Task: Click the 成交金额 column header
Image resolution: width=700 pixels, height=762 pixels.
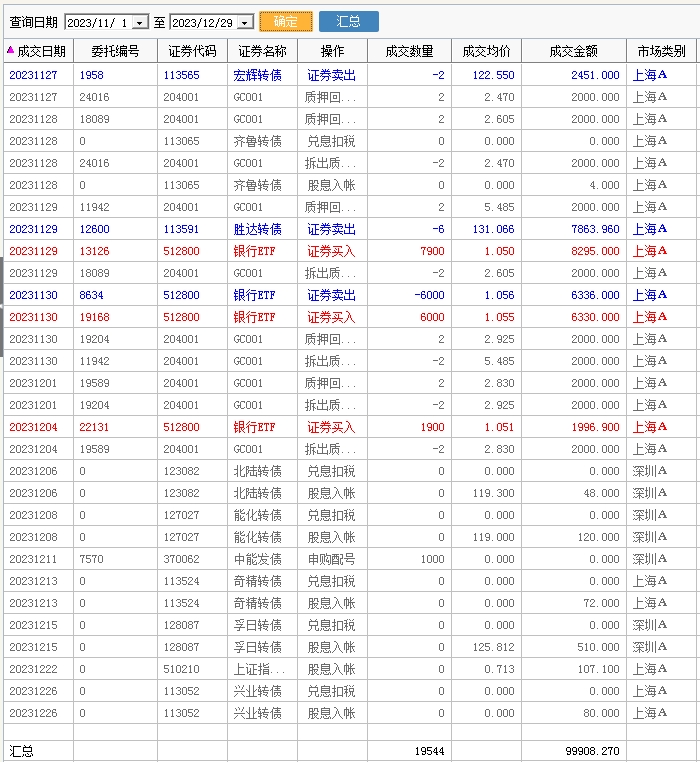Action: point(574,51)
